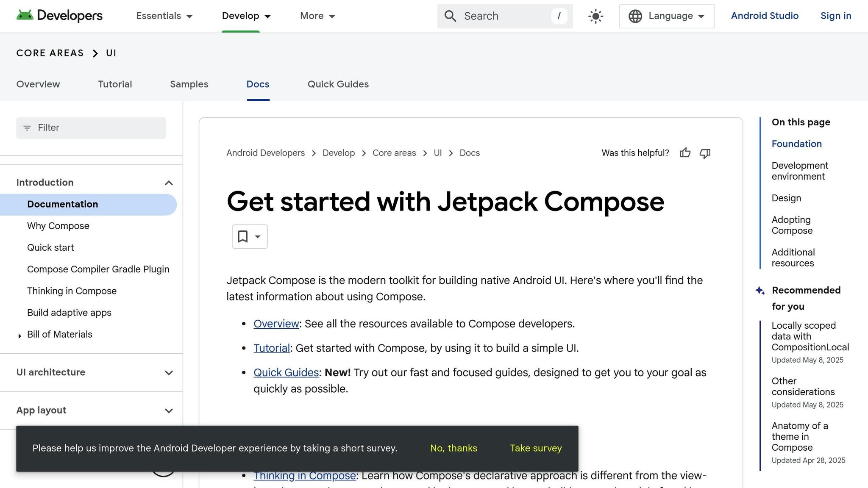The image size is (868, 488).
Task: Jump to Foundation section
Action: (x=796, y=144)
